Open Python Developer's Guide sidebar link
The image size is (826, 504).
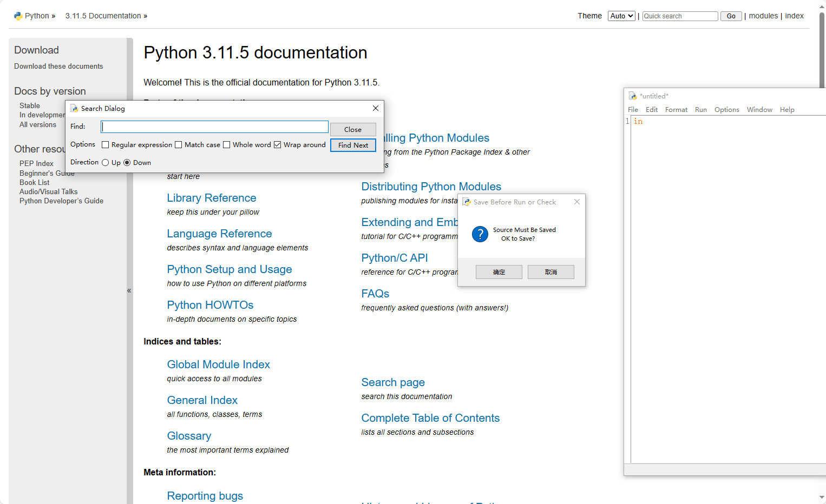point(61,201)
